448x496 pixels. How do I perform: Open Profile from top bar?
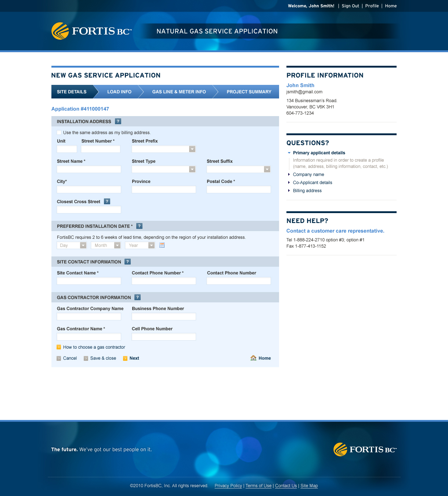pos(372,6)
